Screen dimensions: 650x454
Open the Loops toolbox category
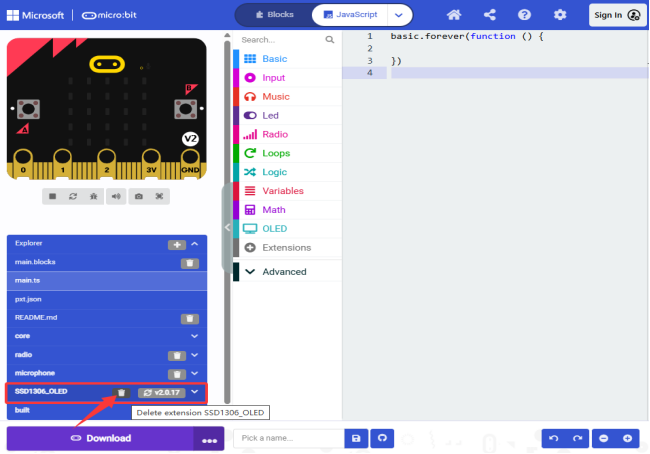point(288,153)
